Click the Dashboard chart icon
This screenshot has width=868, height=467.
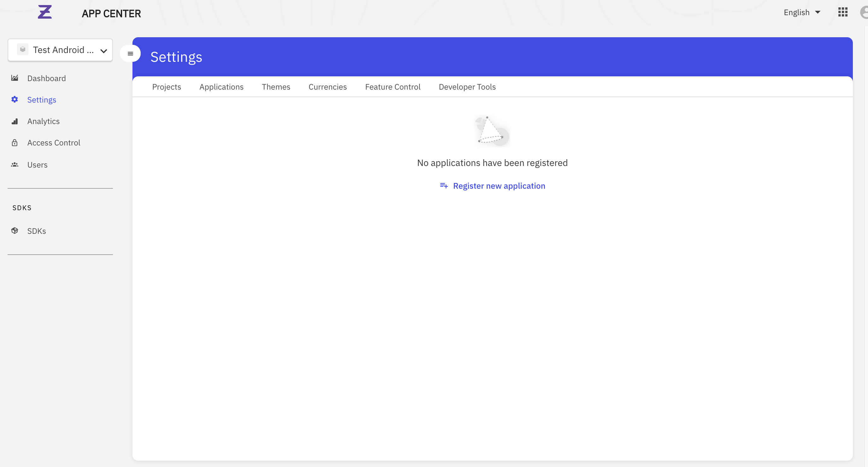click(x=15, y=78)
